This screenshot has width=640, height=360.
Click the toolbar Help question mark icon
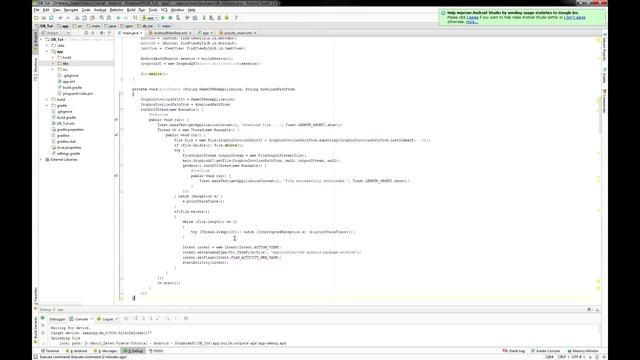pos(236,18)
